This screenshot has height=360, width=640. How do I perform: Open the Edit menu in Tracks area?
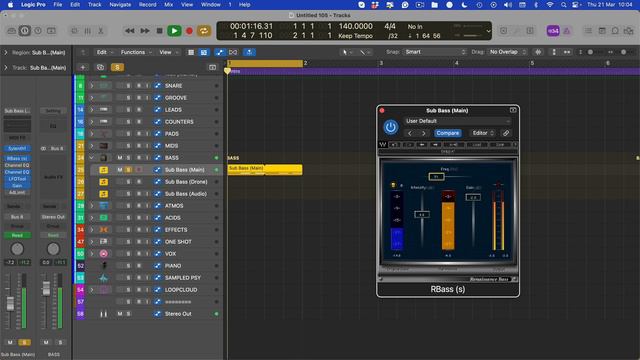click(x=104, y=52)
